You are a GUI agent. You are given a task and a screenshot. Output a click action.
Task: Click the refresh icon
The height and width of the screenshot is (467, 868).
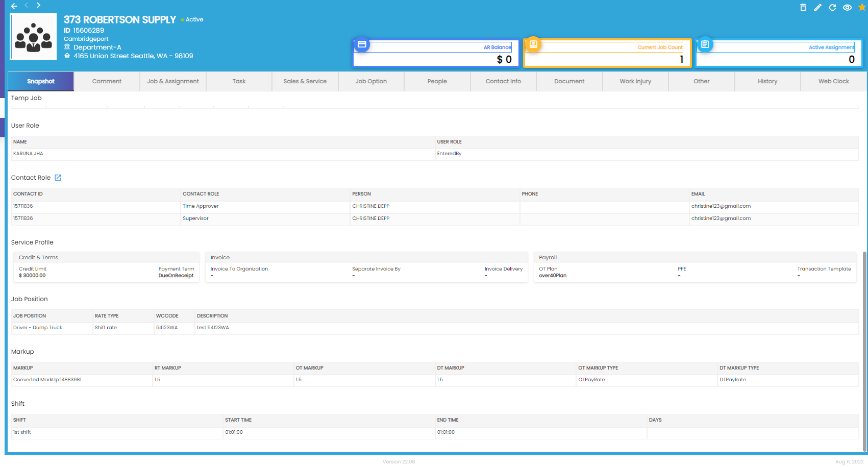point(832,7)
